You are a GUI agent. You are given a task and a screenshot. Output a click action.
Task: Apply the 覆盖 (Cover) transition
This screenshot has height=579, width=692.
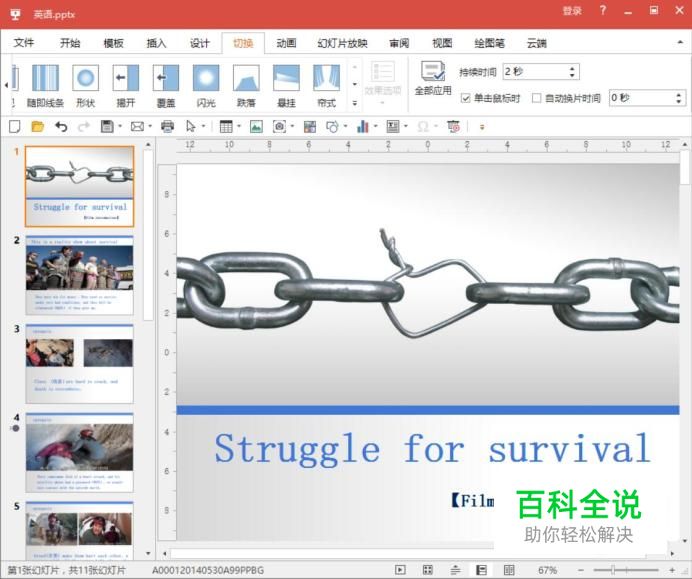click(x=165, y=86)
